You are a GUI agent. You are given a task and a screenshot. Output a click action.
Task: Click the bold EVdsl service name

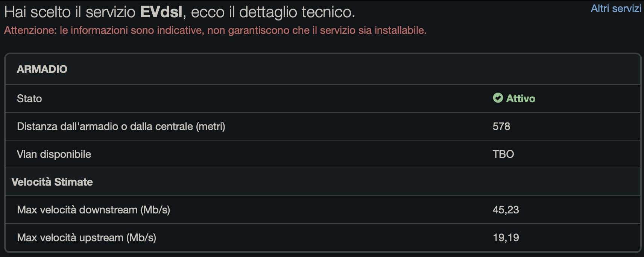(161, 12)
